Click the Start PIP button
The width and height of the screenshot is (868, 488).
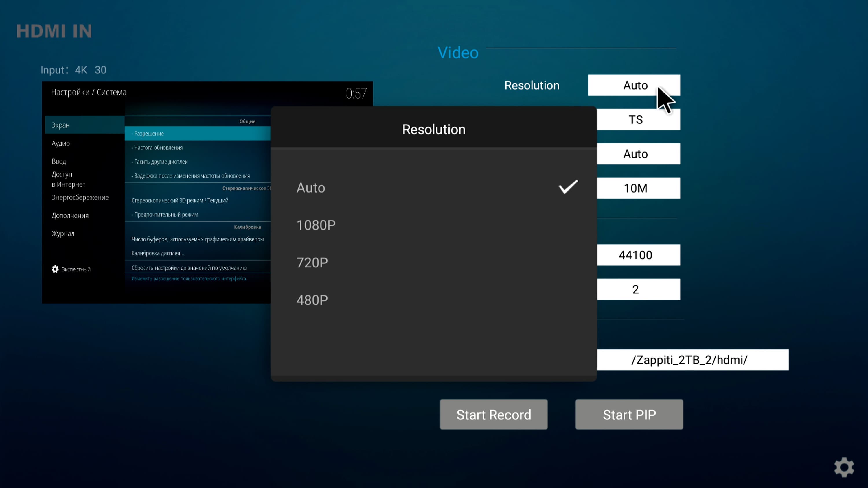click(629, 414)
